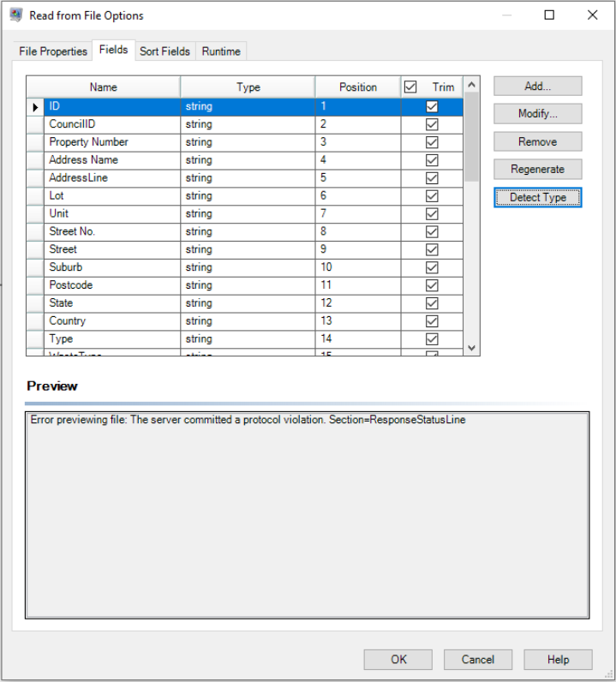Click Regenerate to rebuild fields
This screenshot has width=616, height=682.
click(x=537, y=170)
